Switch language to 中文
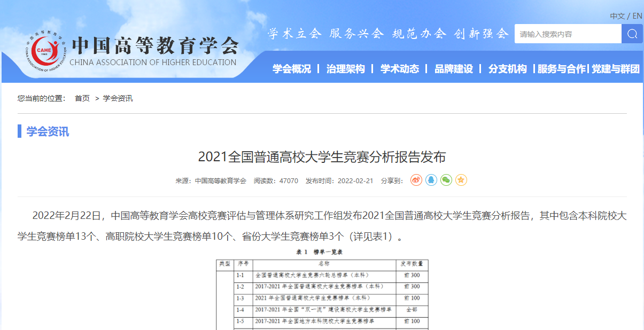 pyautogui.click(x=617, y=16)
